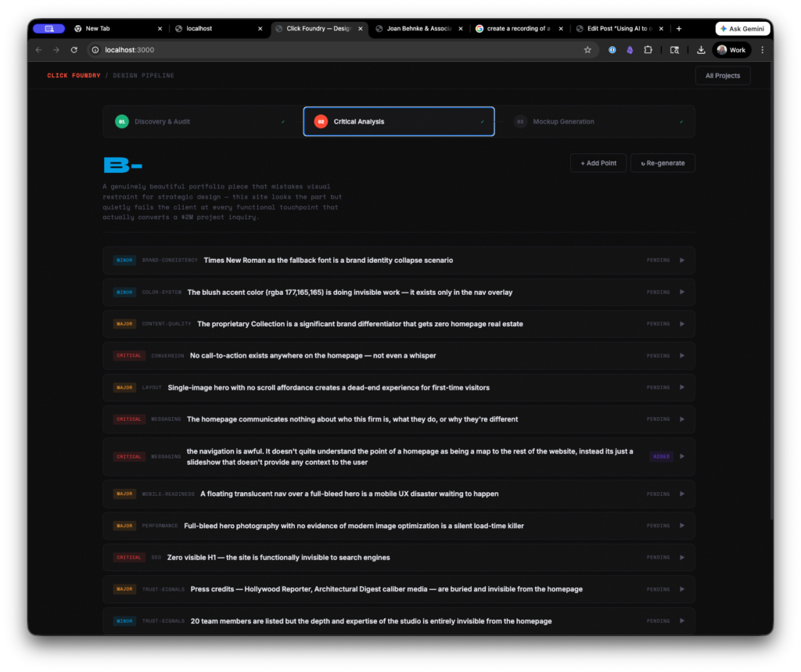Open the Chrome three-dot menu
This screenshot has width=801, height=672.
pyautogui.click(x=763, y=50)
